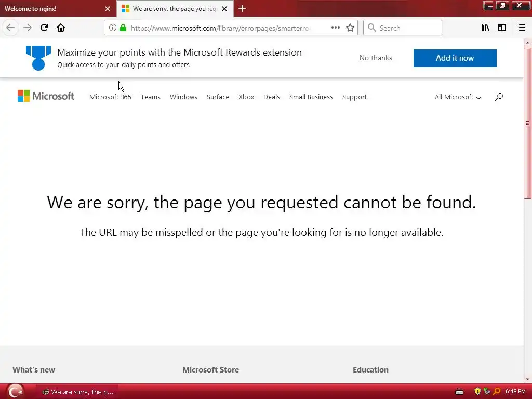Open page actions three-dots menu

[335, 28]
